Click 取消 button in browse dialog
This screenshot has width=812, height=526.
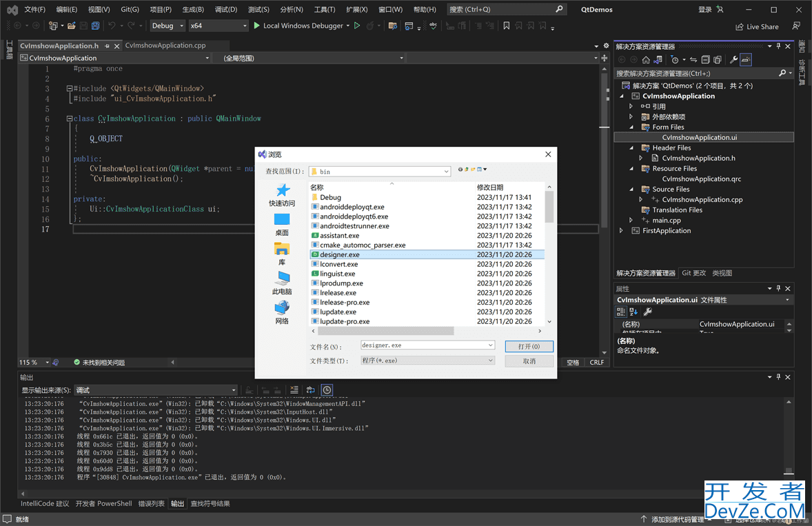tap(529, 361)
